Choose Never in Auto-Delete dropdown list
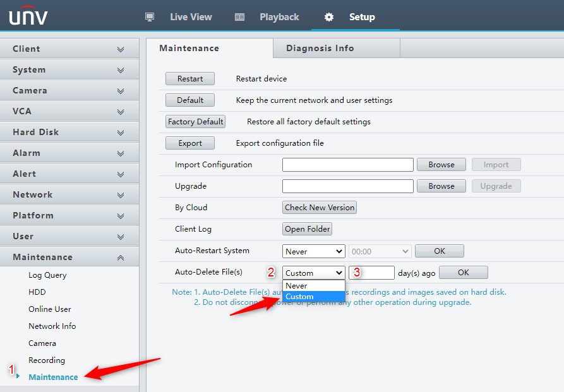This screenshot has height=392, width=564. tap(314, 286)
